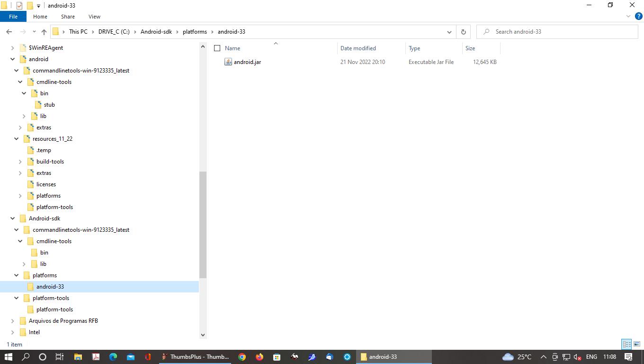Image resolution: width=644 pixels, height=364 pixels.
Task: Switch to Details view layout icon
Action: tap(626, 344)
